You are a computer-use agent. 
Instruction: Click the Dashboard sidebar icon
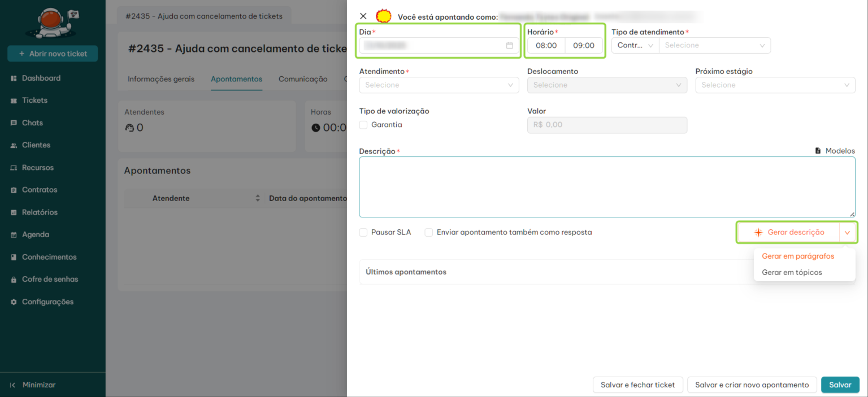click(x=14, y=78)
